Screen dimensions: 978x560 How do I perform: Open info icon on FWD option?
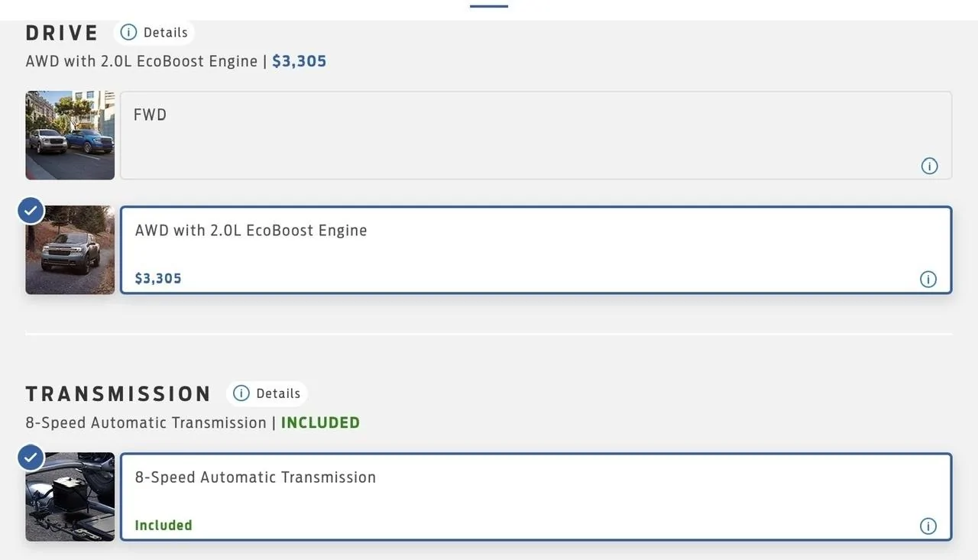click(x=929, y=166)
